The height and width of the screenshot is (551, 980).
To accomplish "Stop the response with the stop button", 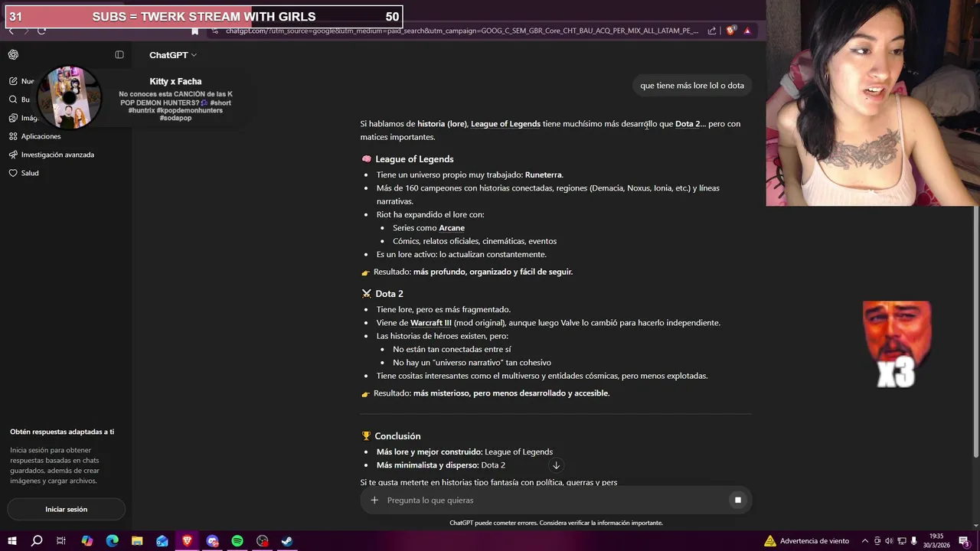I will click(738, 500).
